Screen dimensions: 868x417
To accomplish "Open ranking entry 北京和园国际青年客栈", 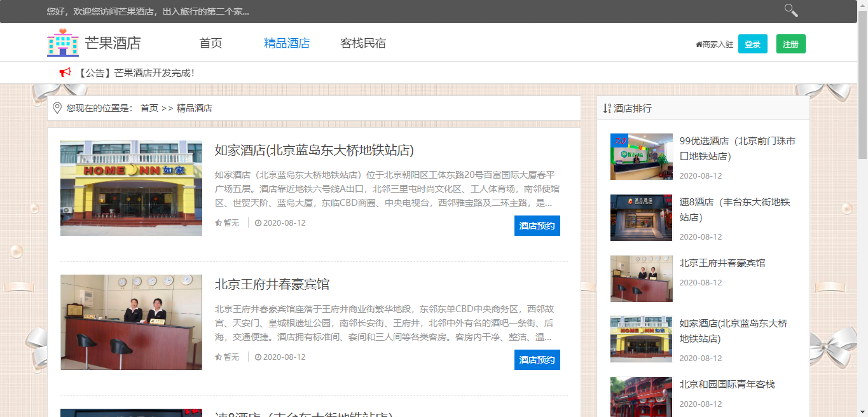I will click(727, 384).
